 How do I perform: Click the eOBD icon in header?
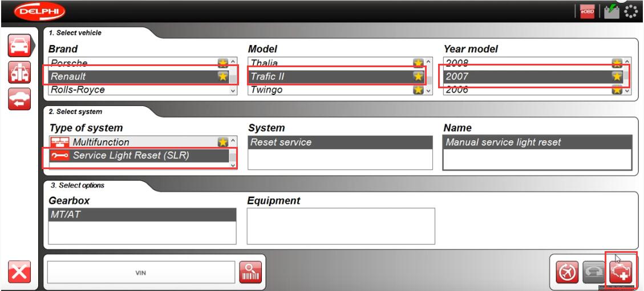click(586, 11)
